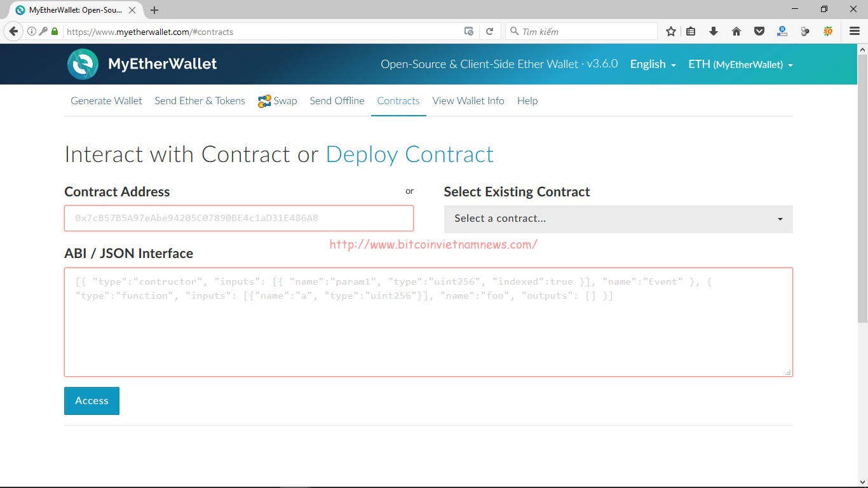Image resolution: width=868 pixels, height=488 pixels.
Task: Reload the page with the refresh icon
Action: (x=489, y=31)
